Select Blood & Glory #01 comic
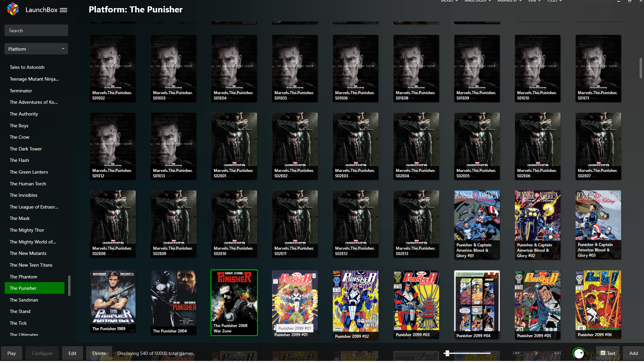Image resolution: width=644 pixels, height=363 pixels. [x=477, y=225]
